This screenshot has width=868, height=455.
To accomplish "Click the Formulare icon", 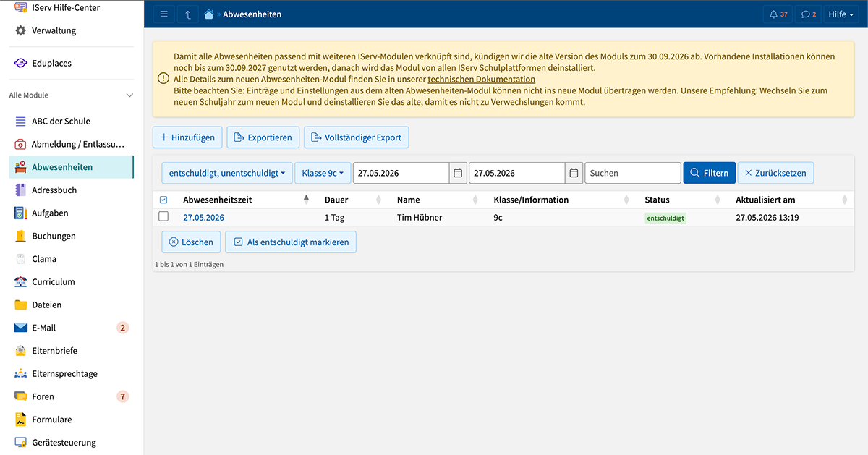I will 20,420.
